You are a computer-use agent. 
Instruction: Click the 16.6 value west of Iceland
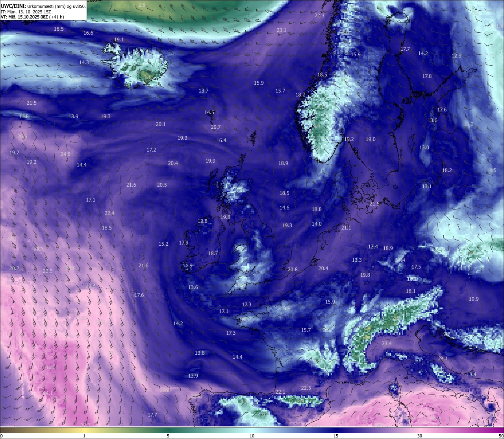point(89,33)
